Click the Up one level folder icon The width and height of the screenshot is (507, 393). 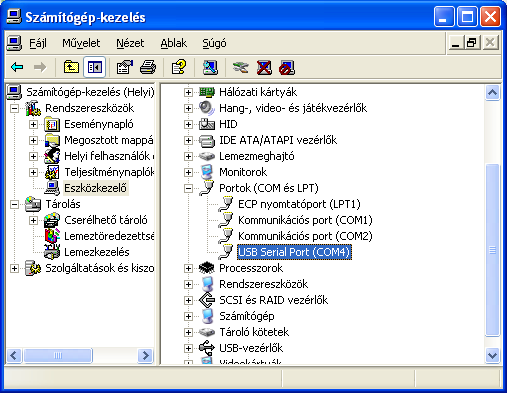pos(71,67)
